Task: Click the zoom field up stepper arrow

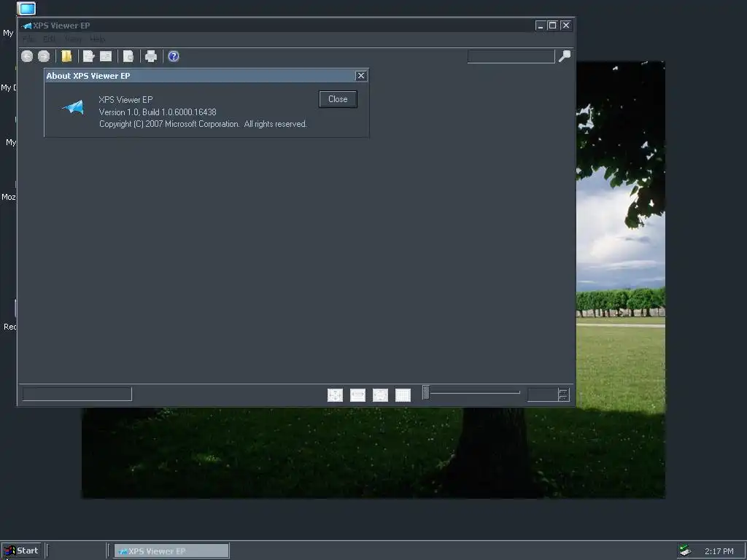Action: 564,392
